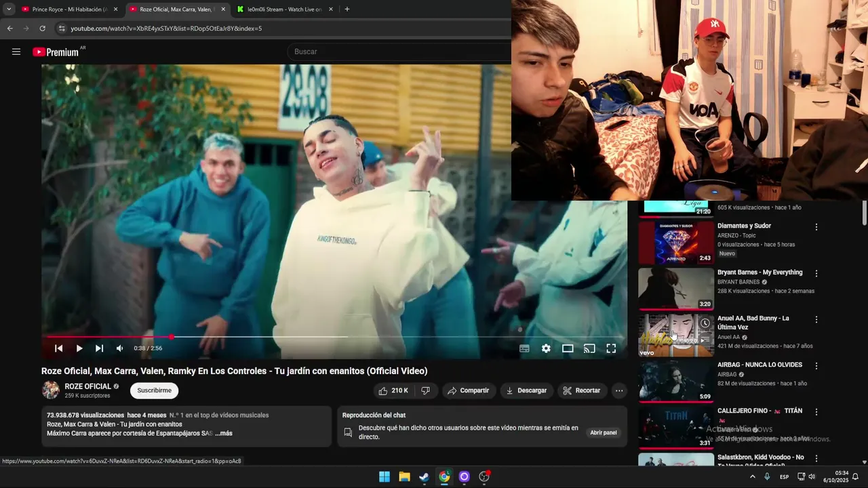Close the Prince Royce browser tab
Viewport: 868px width, 488px height.
click(x=115, y=9)
